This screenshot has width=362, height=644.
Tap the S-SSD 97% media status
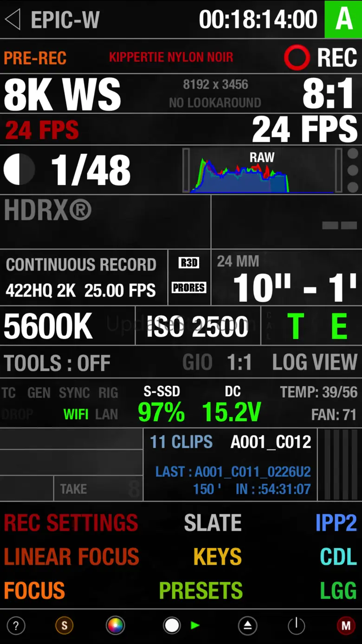[161, 405]
